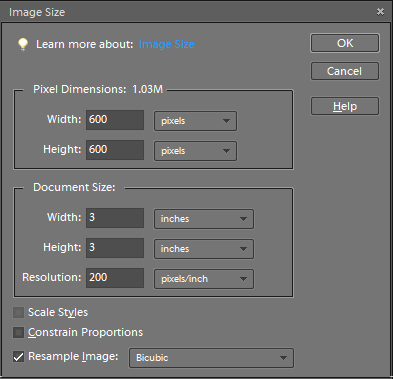Focus the document Height field
The height and width of the screenshot is (379, 393).
[x=115, y=248]
